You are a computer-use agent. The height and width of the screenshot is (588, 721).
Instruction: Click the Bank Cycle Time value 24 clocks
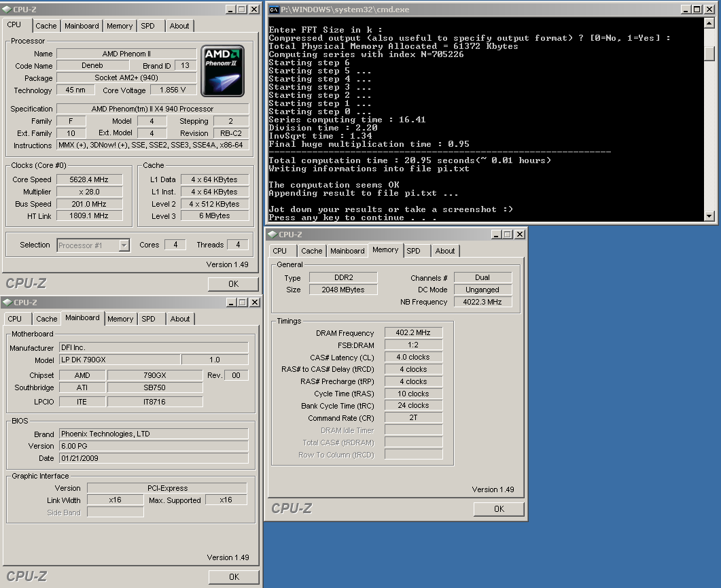point(413,405)
